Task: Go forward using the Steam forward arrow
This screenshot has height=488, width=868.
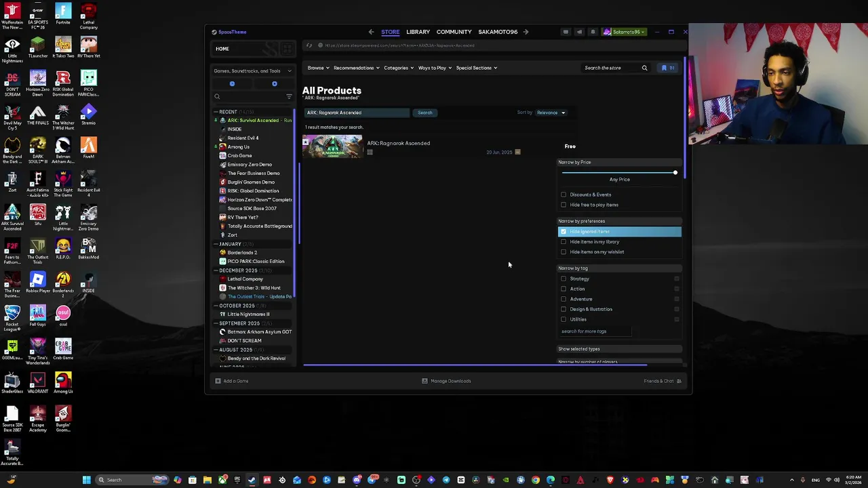Action: click(x=526, y=32)
